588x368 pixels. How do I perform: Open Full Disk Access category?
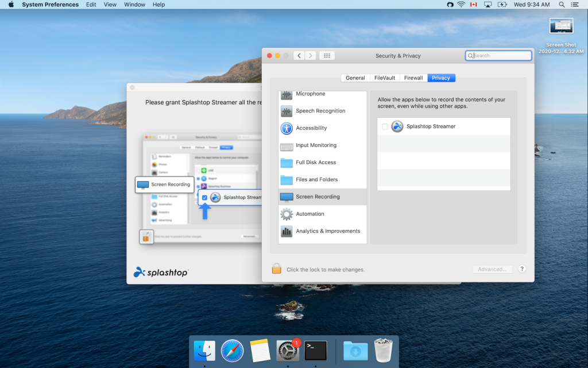point(315,163)
